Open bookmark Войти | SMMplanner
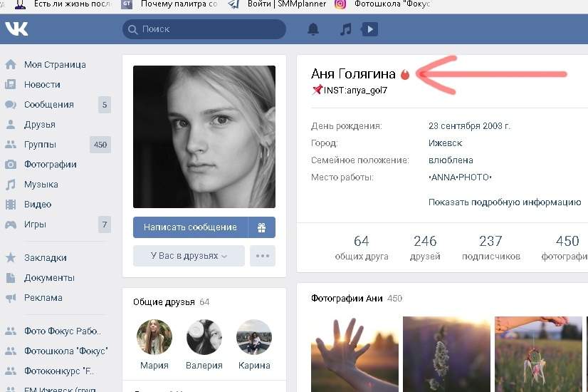This screenshot has width=588, height=392. coord(277,4)
